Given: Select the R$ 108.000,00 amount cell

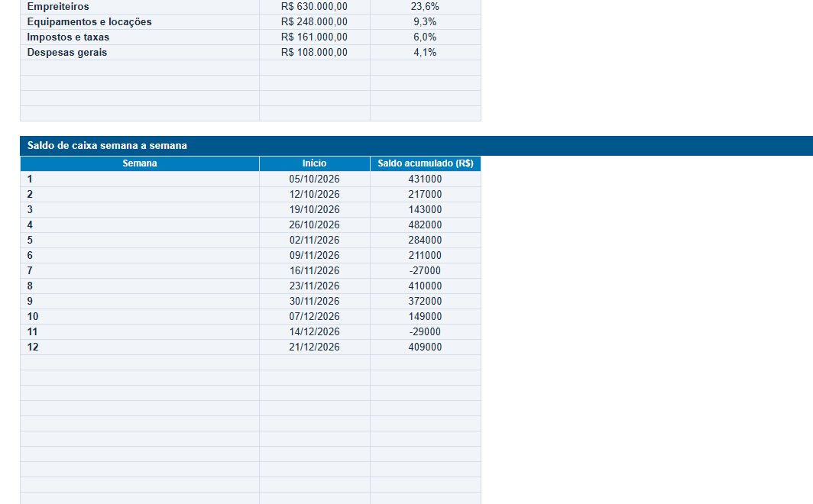Looking at the screenshot, I should click(x=315, y=53).
